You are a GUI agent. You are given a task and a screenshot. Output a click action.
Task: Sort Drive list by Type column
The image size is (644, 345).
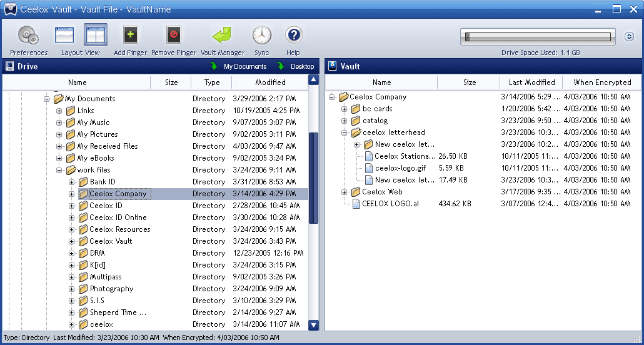click(211, 82)
